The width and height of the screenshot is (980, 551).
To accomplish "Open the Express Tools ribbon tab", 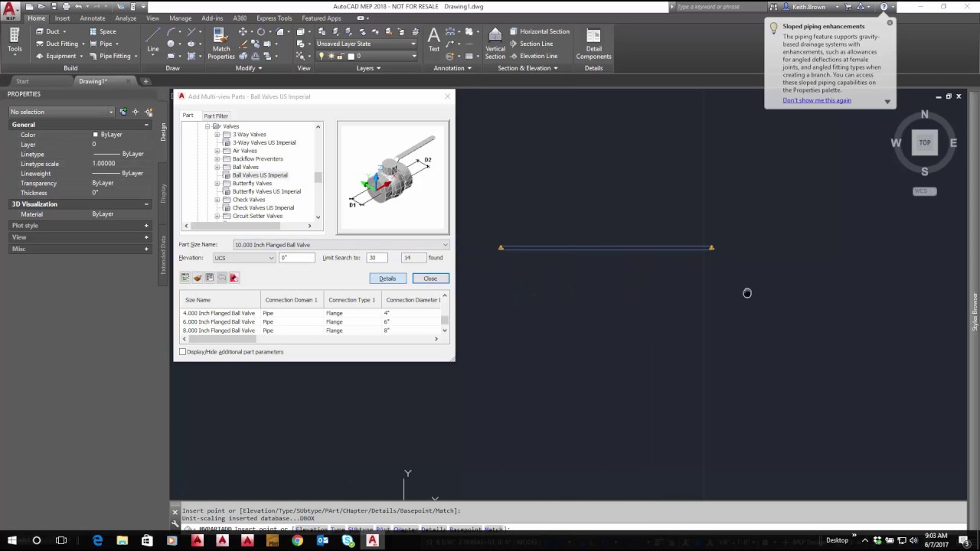I will (x=274, y=18).
